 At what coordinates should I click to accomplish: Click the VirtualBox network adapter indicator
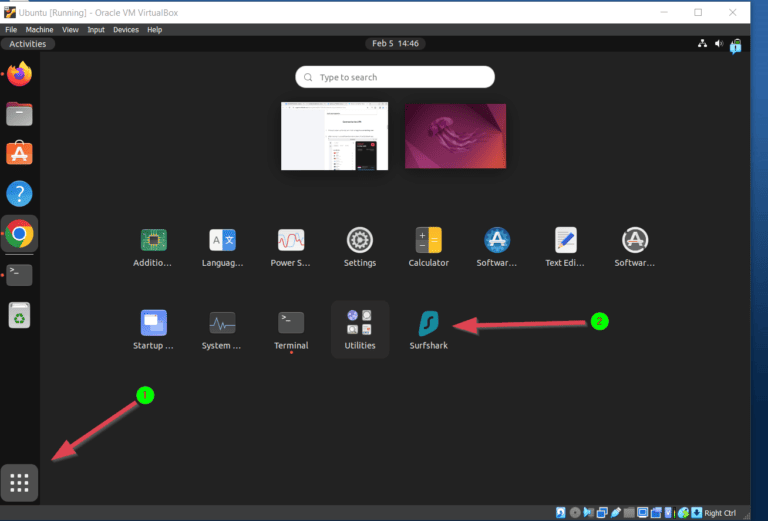[602, 513]
